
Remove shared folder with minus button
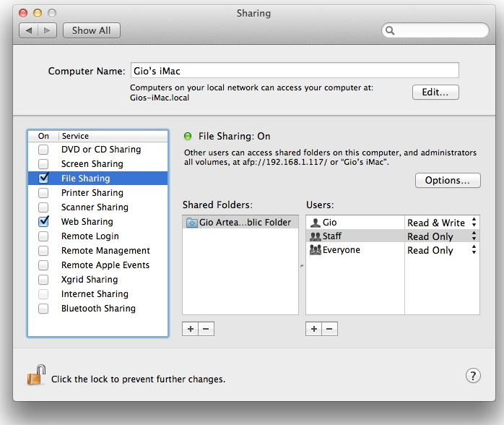tap(206, 329)
